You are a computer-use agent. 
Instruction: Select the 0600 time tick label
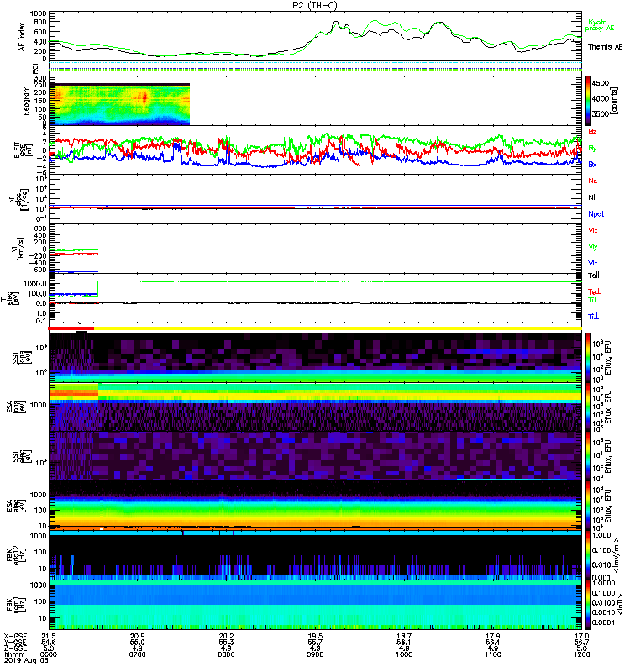(49, 654)
